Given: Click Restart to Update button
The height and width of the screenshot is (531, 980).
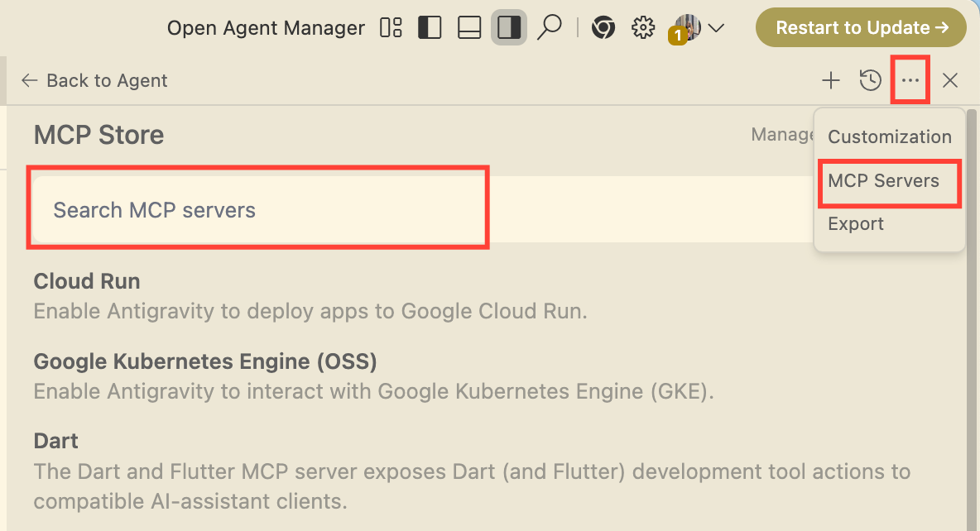Looking at the screenshot, I should pyautogui.click(x=862, y=27).
